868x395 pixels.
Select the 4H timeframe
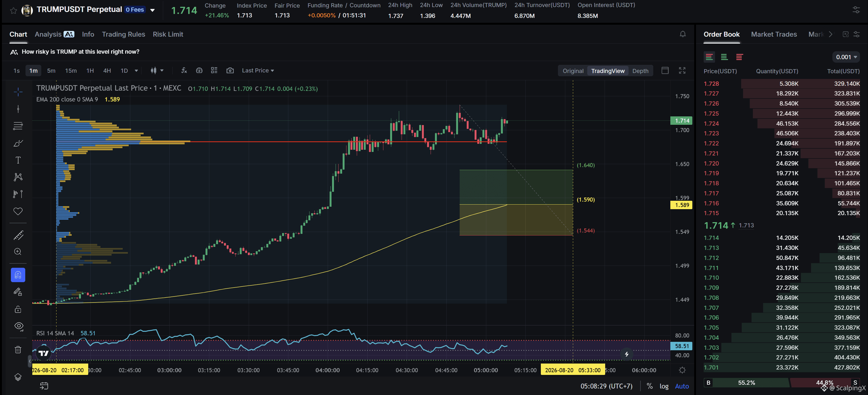click(107, 71)
